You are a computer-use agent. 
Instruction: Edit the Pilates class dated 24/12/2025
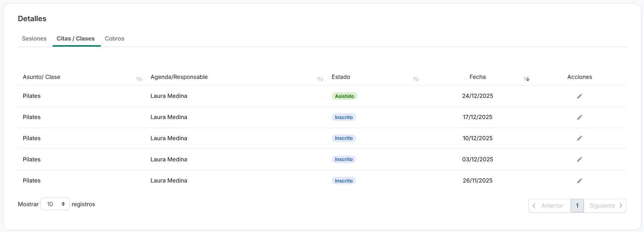(579, 96)
